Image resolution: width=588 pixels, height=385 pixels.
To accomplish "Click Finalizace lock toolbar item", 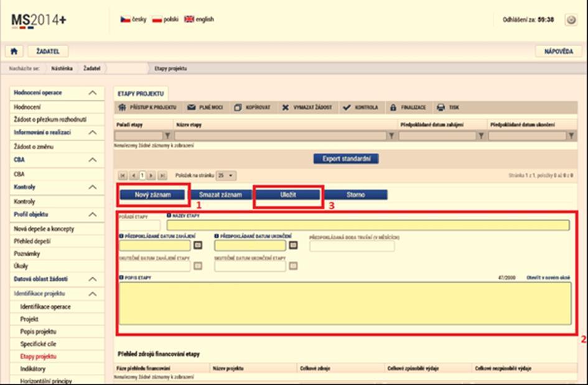I will pos(408,108).
